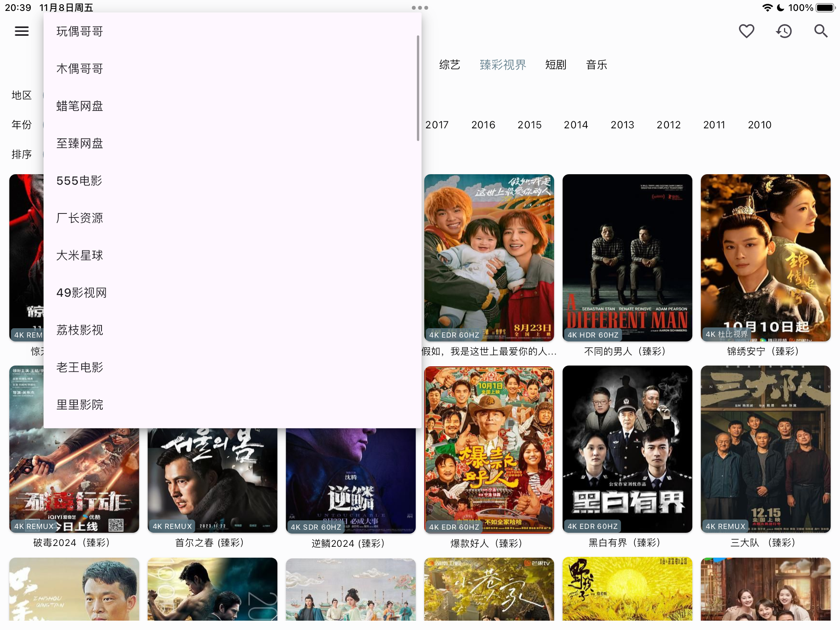Switch to the 臻彩视界 tab
Screen dimensions: 840x630
[503, 65]
